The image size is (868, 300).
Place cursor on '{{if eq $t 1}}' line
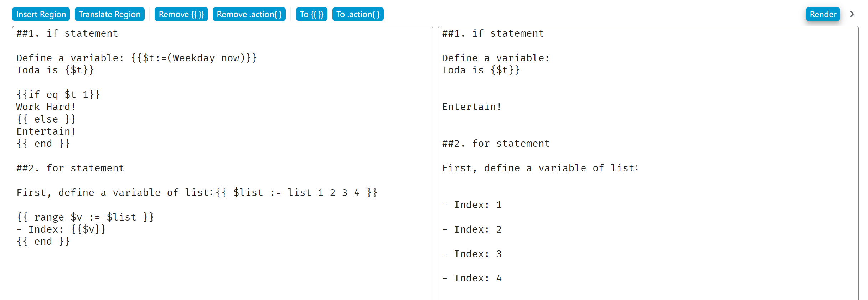[58, 95]
